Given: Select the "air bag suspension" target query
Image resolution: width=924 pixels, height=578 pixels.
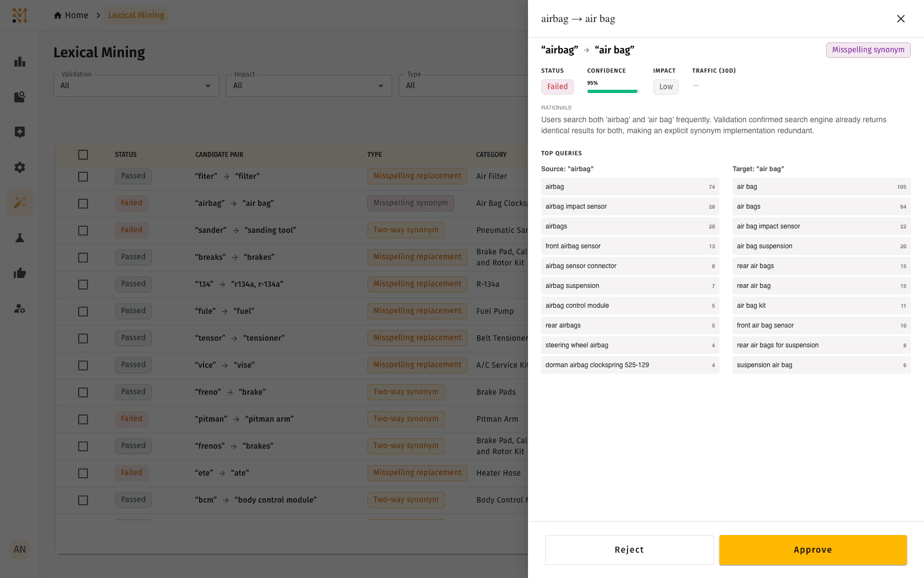Looking at the screenshot, I should [822, 246].
